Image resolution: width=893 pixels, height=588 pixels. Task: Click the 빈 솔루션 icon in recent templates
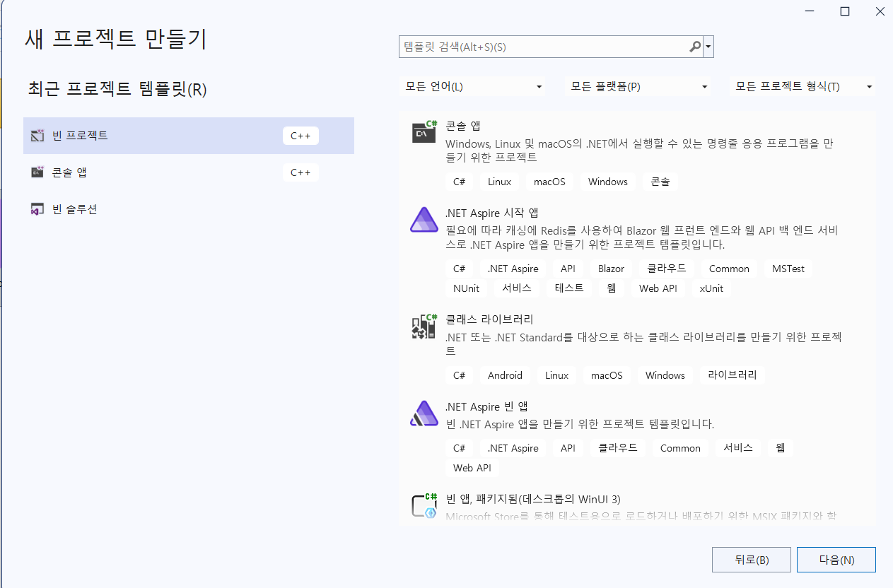click(x=37, y=209)
